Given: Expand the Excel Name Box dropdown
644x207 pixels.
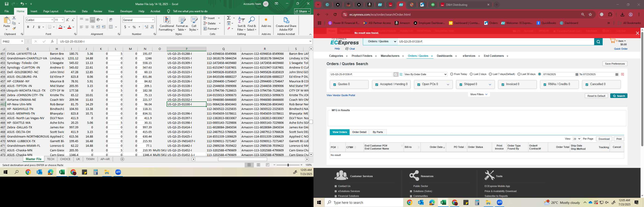Looking at the screenshot, I should point(22,41).
